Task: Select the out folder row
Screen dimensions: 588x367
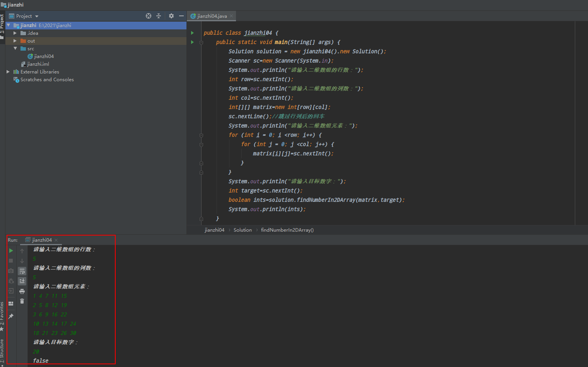Action: tap(96, 41)
